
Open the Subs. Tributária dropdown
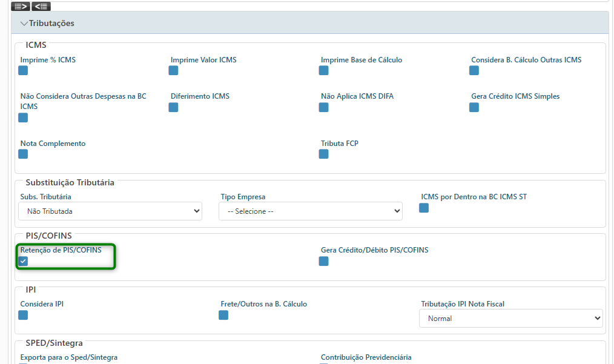[109, 211]
